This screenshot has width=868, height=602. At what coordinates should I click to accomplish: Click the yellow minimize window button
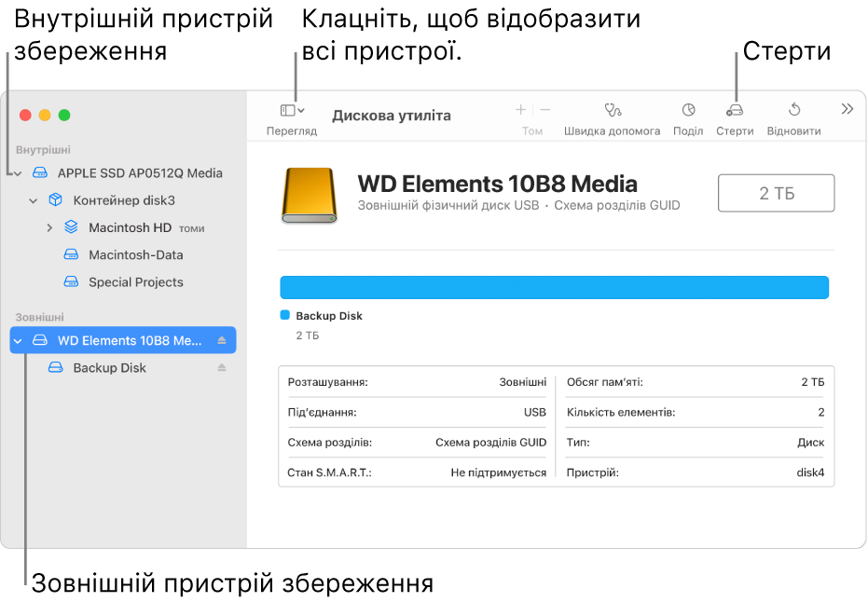pos(45,116)
